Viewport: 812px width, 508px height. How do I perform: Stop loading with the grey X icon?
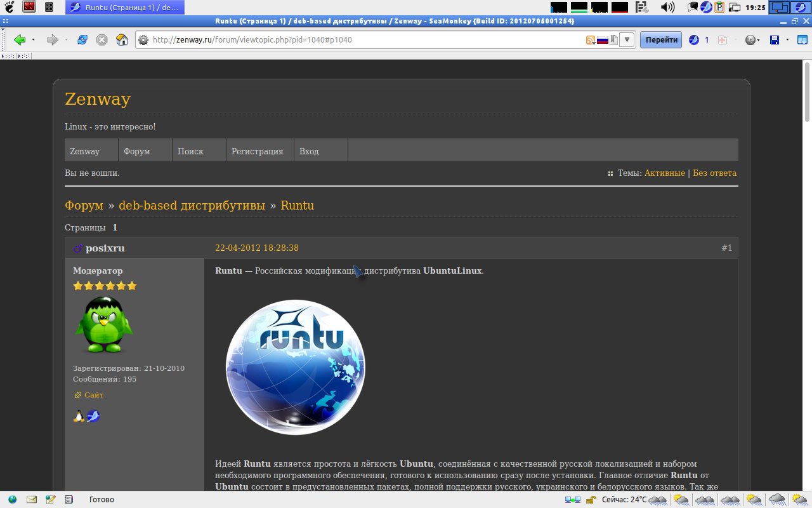pos(101,40)
